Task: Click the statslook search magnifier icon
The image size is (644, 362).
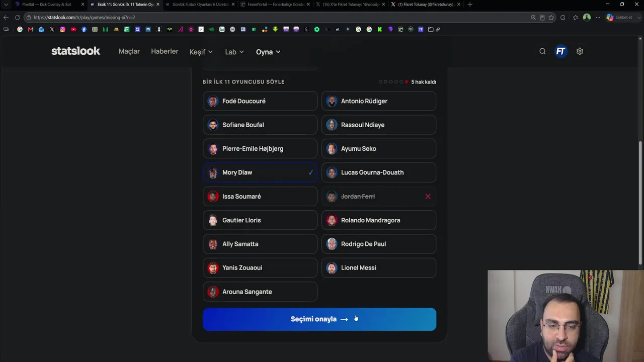Action: 542,51
